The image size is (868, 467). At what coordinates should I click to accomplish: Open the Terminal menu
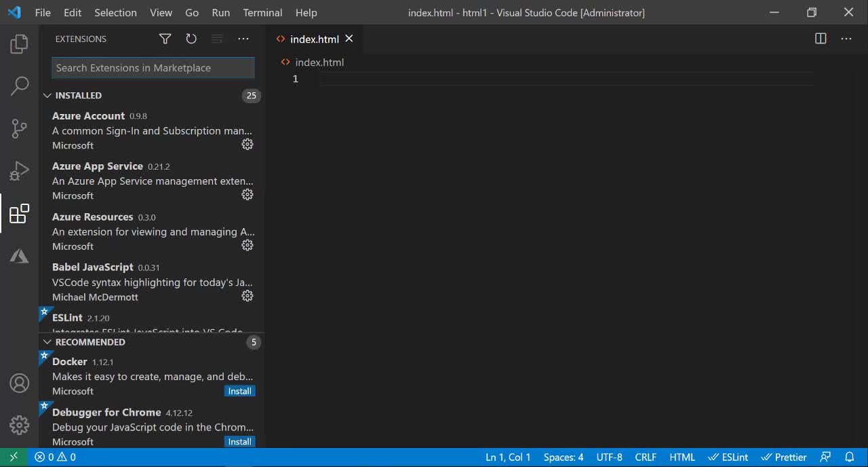262,12
